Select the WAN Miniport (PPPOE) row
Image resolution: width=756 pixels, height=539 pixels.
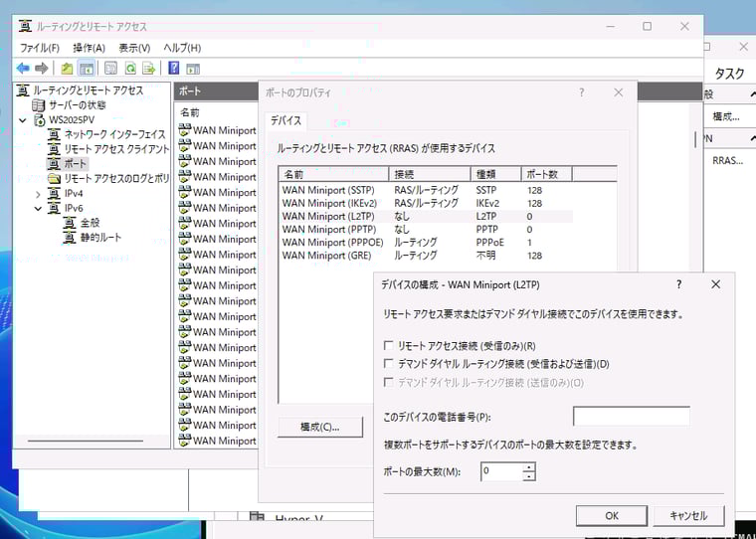click(x=426, y=243)
